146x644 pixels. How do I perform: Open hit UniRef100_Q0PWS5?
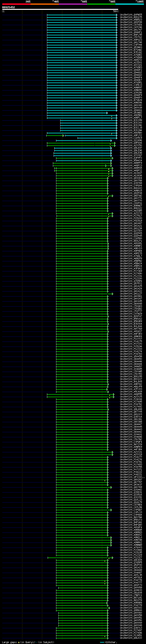tap(131, 15)
